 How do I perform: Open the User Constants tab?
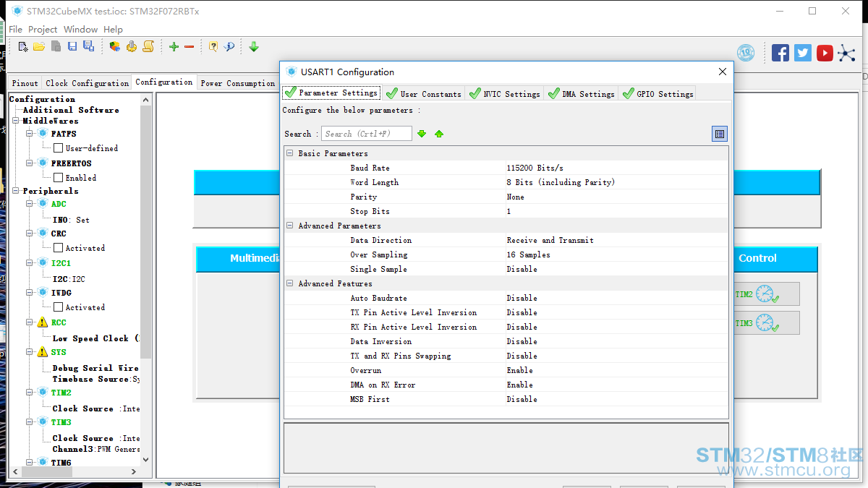[x=424, y=93]
